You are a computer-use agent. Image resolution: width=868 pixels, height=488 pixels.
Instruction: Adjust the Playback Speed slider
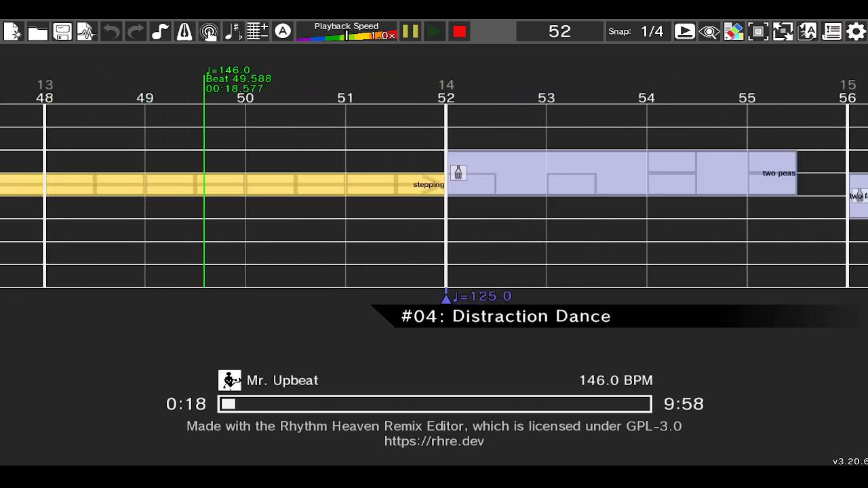point(347,35)
